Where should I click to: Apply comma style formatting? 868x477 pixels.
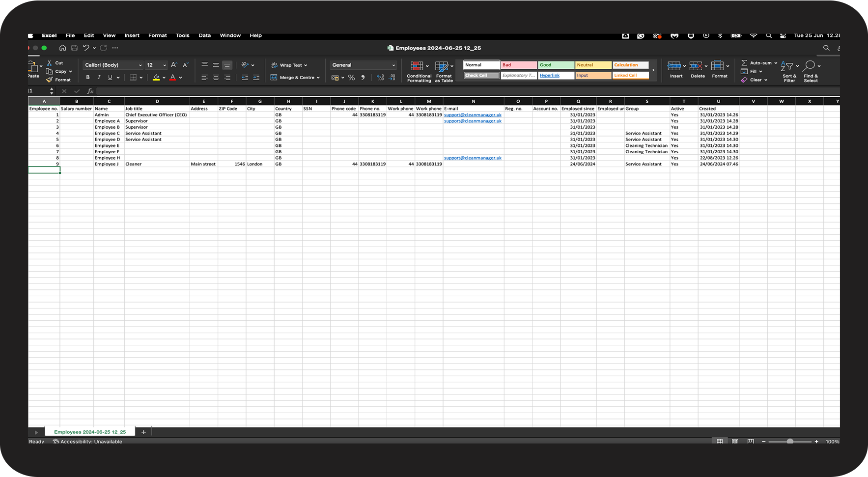click(x=363, y=78)
